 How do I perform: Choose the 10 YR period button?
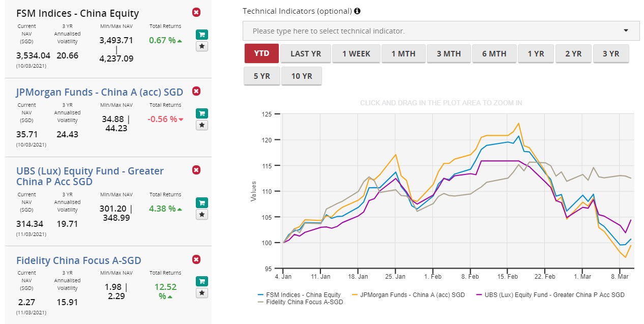(x=302, y=76)
